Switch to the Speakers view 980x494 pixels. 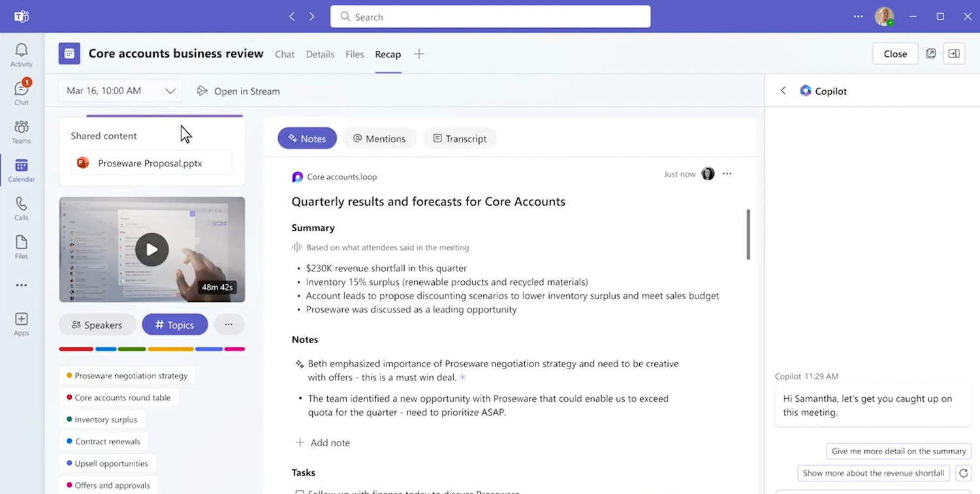coord(97,325)
